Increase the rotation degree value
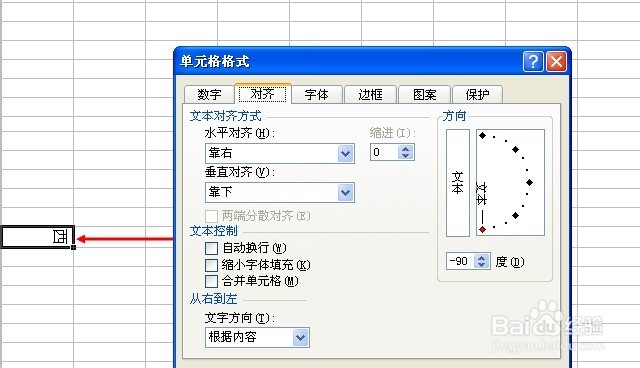The image size is (640, 368). coord(482,257)
